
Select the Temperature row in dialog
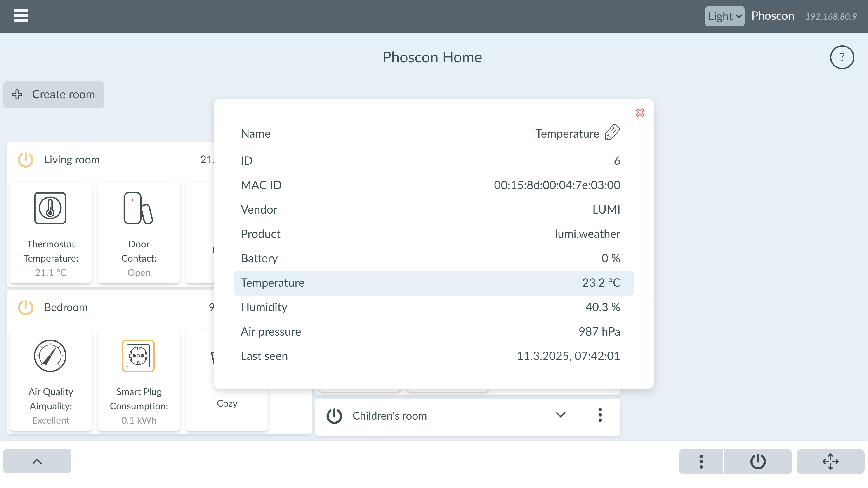[434, 283]
